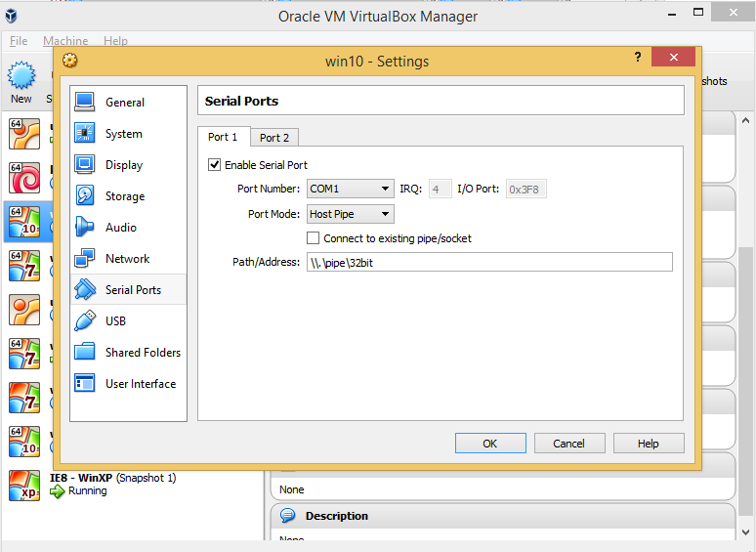Image resolution: width=756 pixels, height=552 pixels.
Task: Click the IRQ value field
Action: point(440,189)
